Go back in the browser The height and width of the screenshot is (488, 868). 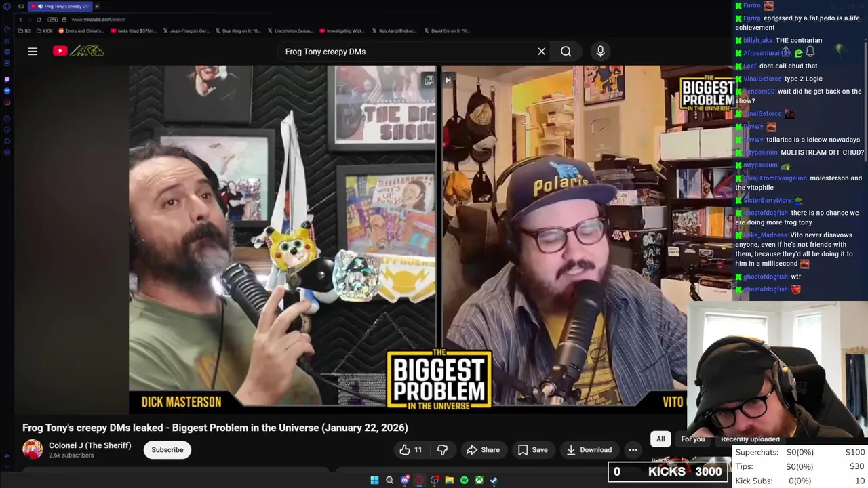(x=20, y=20)
